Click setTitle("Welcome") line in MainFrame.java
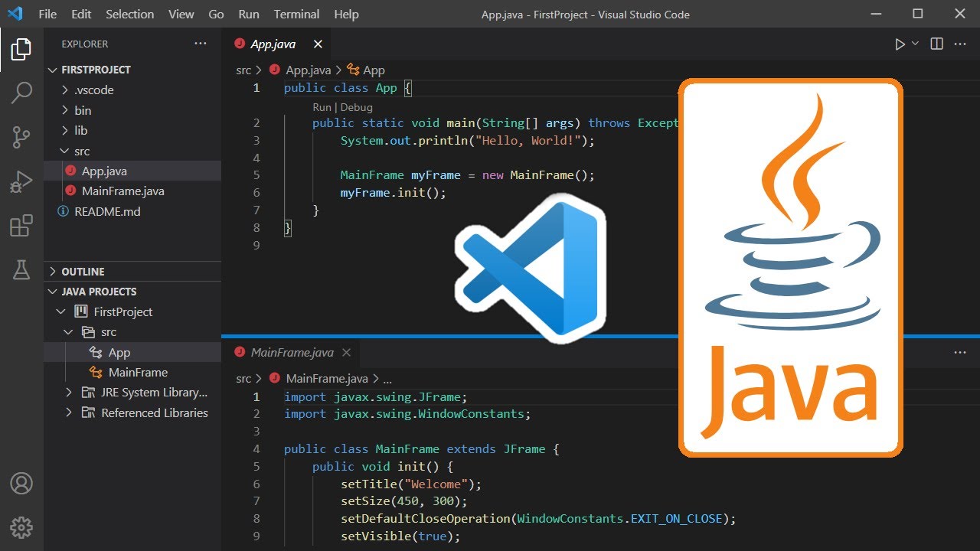 click(x=411, y=484)
